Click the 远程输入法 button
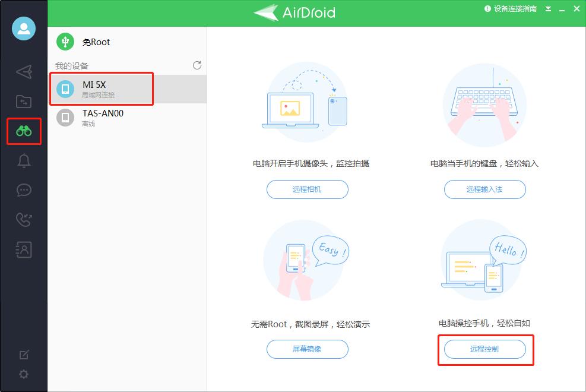 [484, 189]
